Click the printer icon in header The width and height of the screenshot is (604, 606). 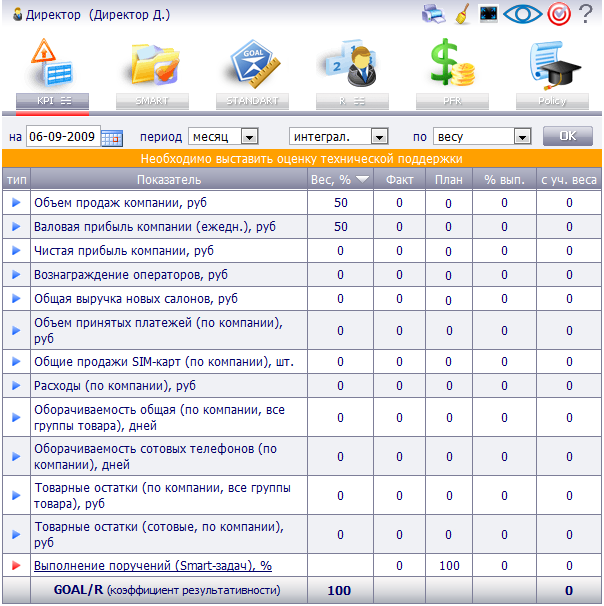coord(433,14)
